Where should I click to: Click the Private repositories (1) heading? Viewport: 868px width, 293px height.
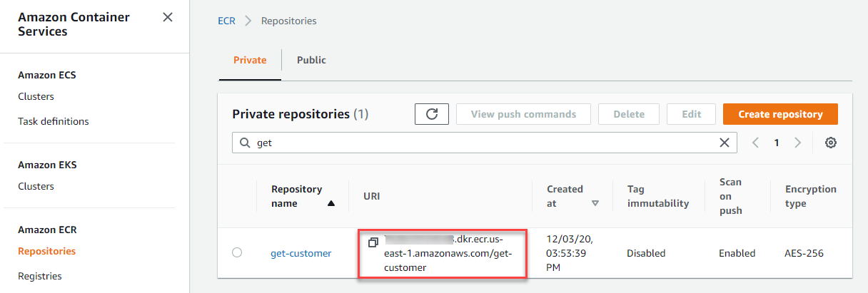(x=300, y=114)
